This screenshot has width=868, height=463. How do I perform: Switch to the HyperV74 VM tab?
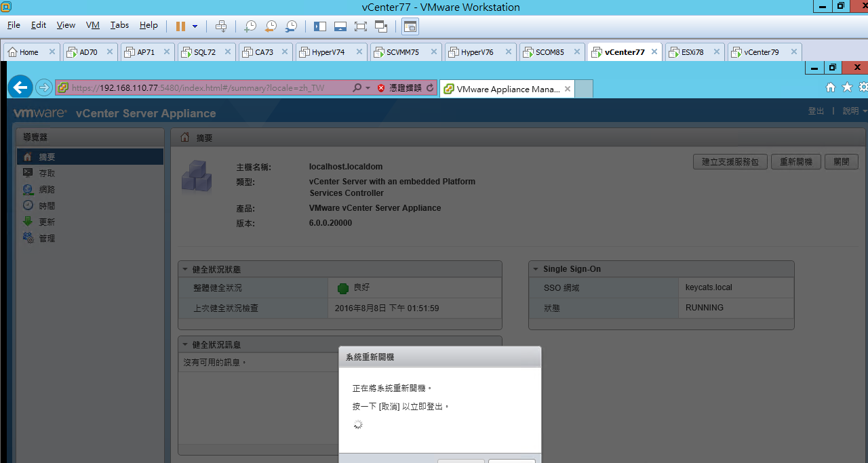(332, 52)
